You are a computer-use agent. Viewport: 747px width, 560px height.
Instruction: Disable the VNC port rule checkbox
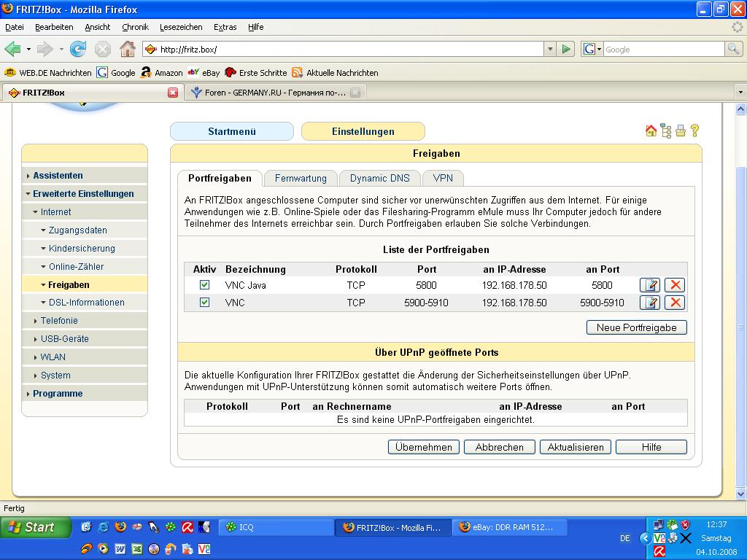tap(204, 303)
